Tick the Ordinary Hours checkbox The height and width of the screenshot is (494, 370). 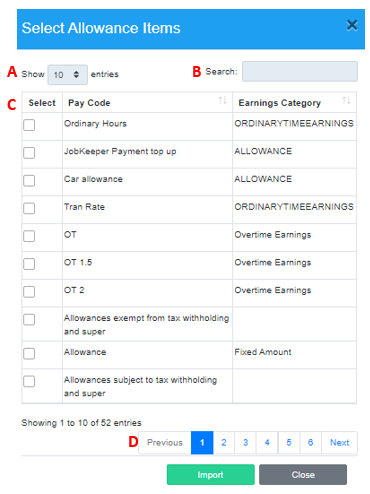click(29, 125)
